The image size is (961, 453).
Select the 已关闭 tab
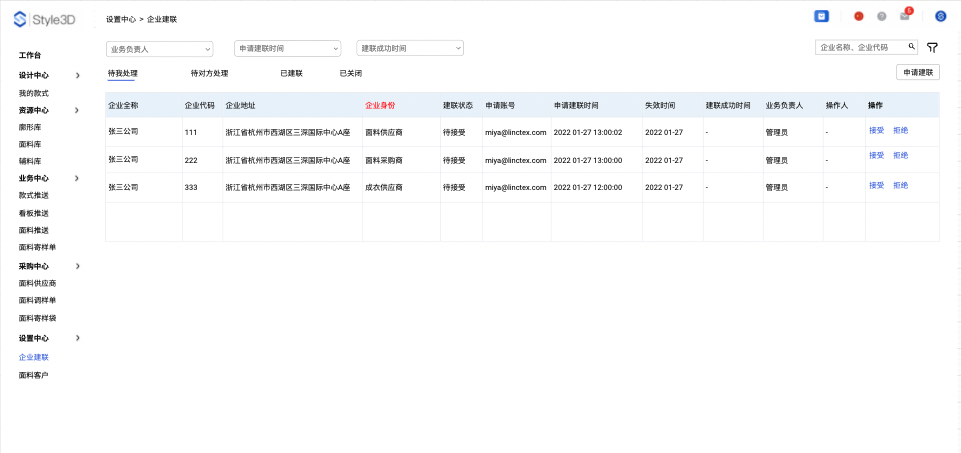350,73
